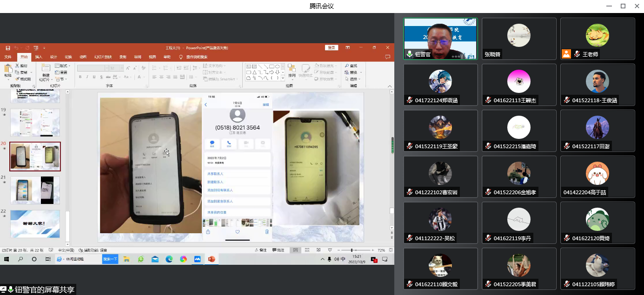This screenshot has height=295, width=644.
Task: Click the 格式刷 (Format Painter) tool
Action: tap(23, 79)
